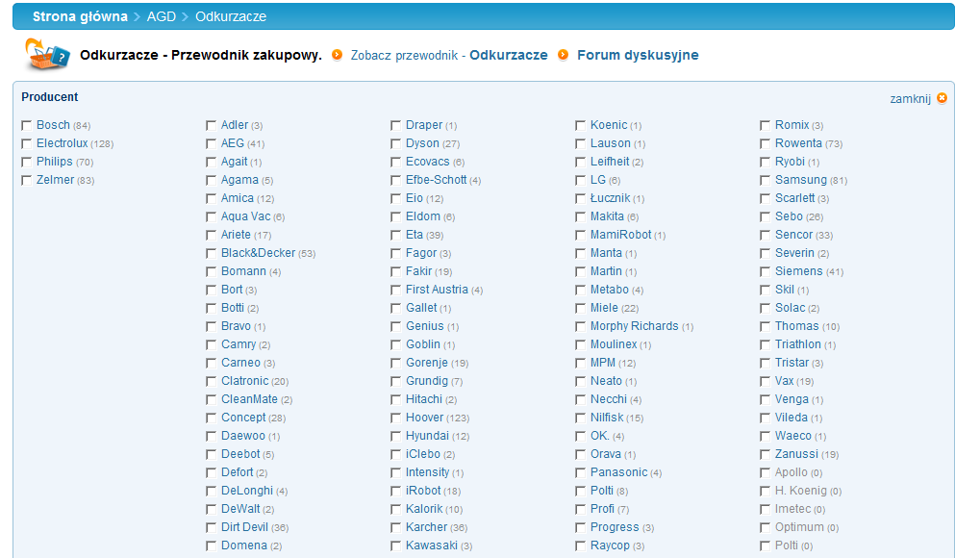This screenshot has height=558, width=980.
Task: Tick the Morphy Richards checkbox
Action: 580,326
